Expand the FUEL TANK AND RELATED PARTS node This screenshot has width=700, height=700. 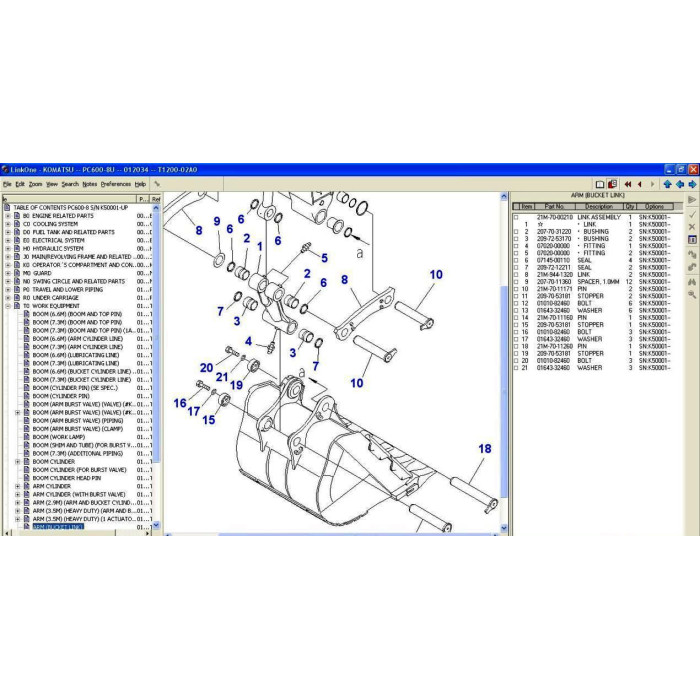(x=8, y=232)
